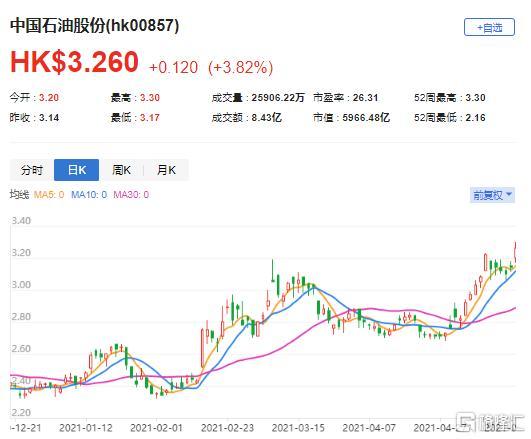Click the stock title 中国石油股份(hk00857)
Screen dimensions: 531x439
[94, 26]
